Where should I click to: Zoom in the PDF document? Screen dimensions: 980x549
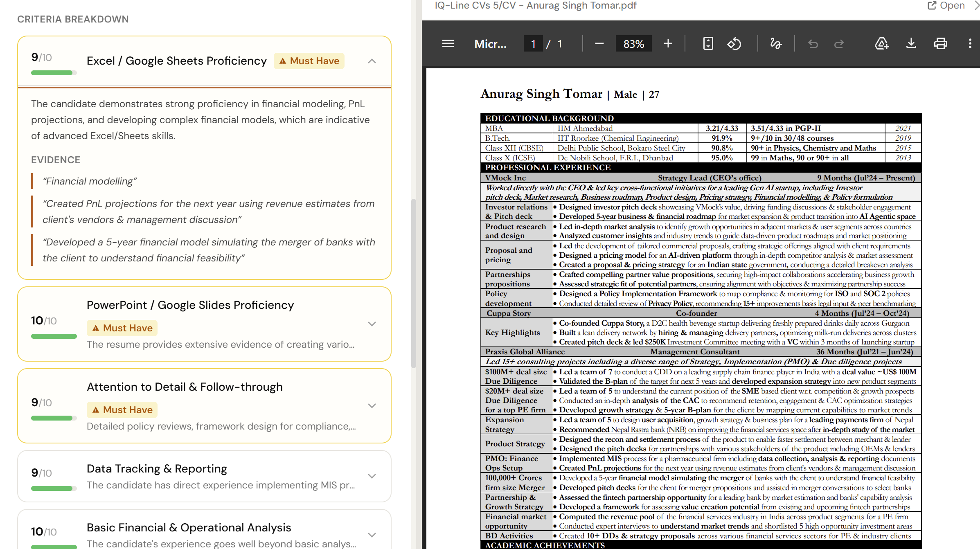[x=668, y=44]
